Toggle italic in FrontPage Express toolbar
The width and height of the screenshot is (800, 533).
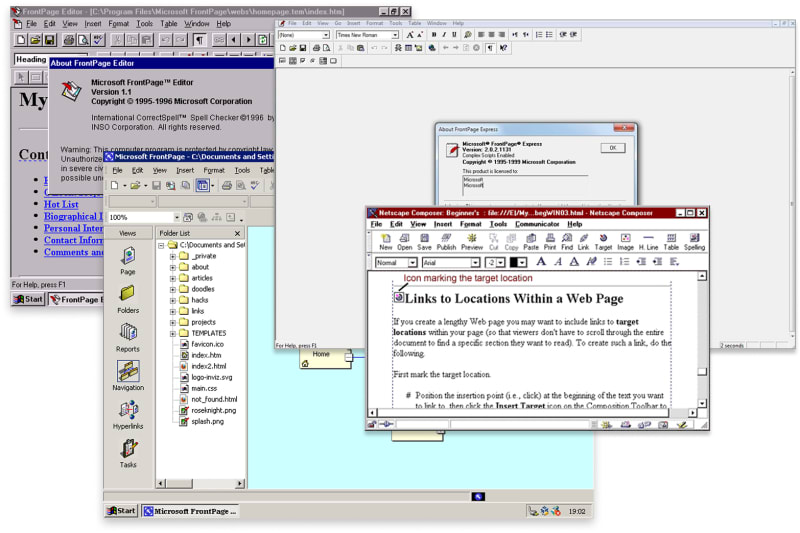tap(444, 34)
